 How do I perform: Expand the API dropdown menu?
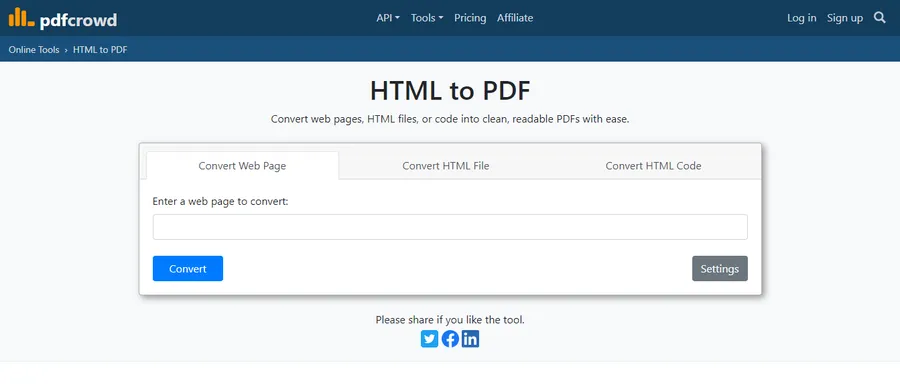coord(388,18)
